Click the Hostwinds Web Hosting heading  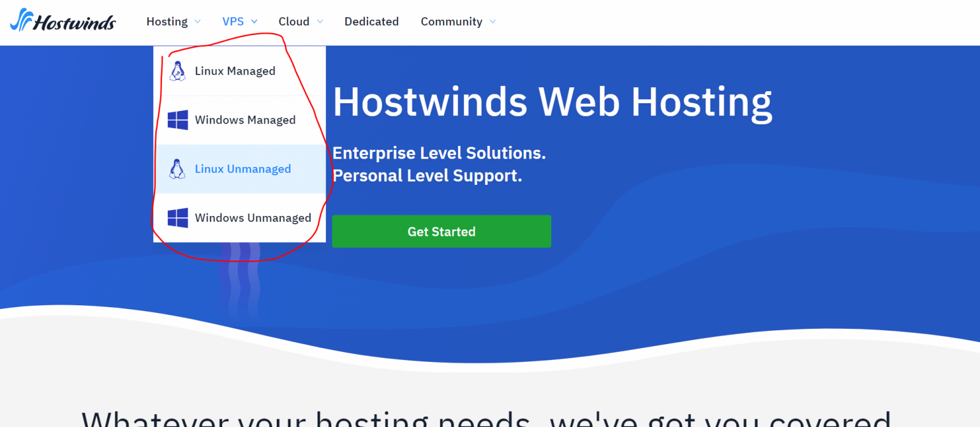(553, 102)
